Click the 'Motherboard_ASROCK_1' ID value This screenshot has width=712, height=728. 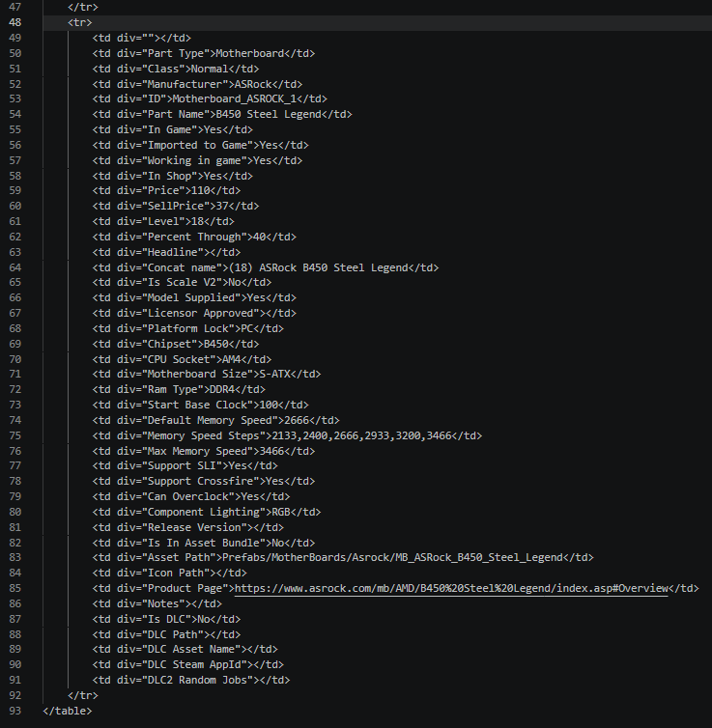tap(235, 98)
